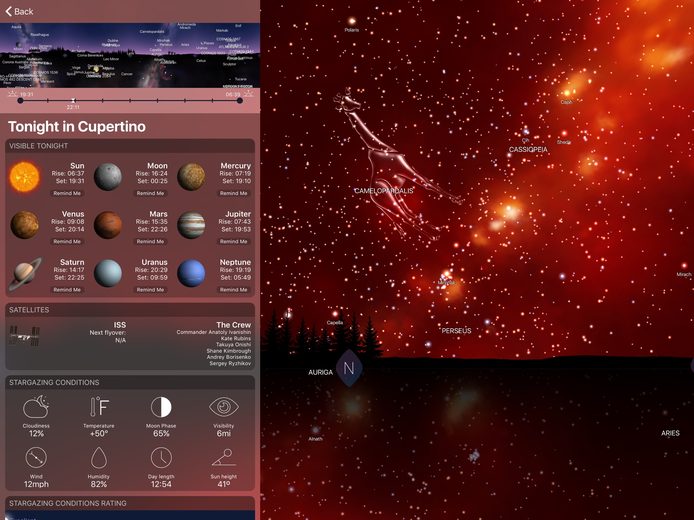Open the Saturn planet icon
Screen dimensions: 694x520
(25, 273)
